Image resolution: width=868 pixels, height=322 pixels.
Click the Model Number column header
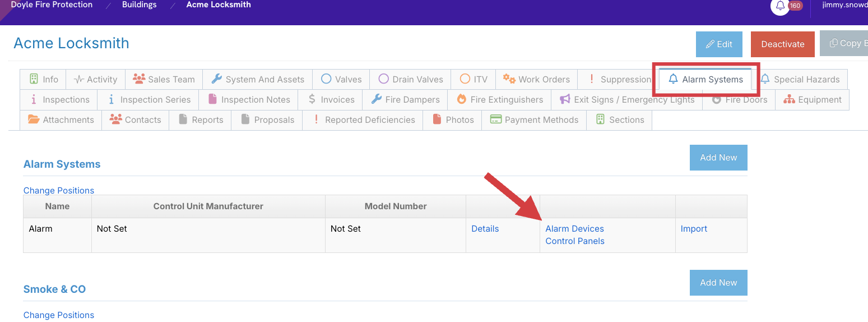tap(396, 206)
